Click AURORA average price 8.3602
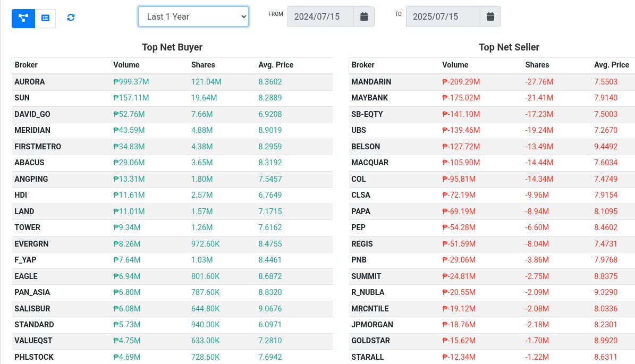This screenshot has width=635, height=364. click(x=270, y=82)
